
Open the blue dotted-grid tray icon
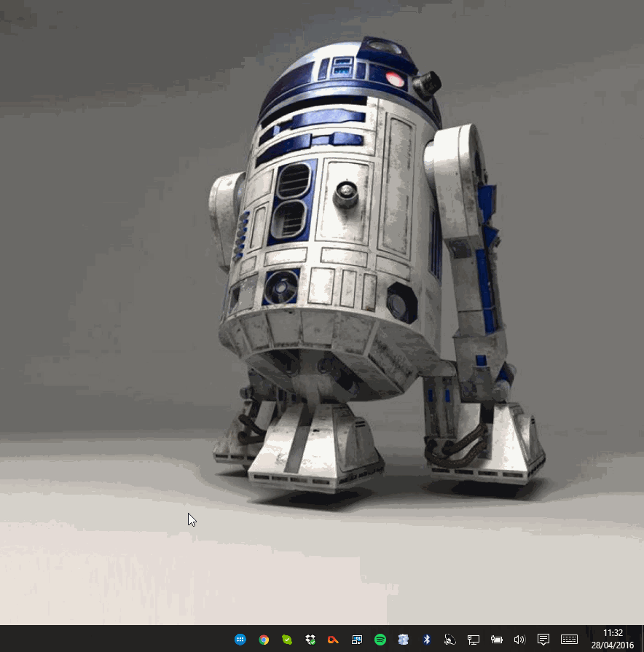(240, 639)
